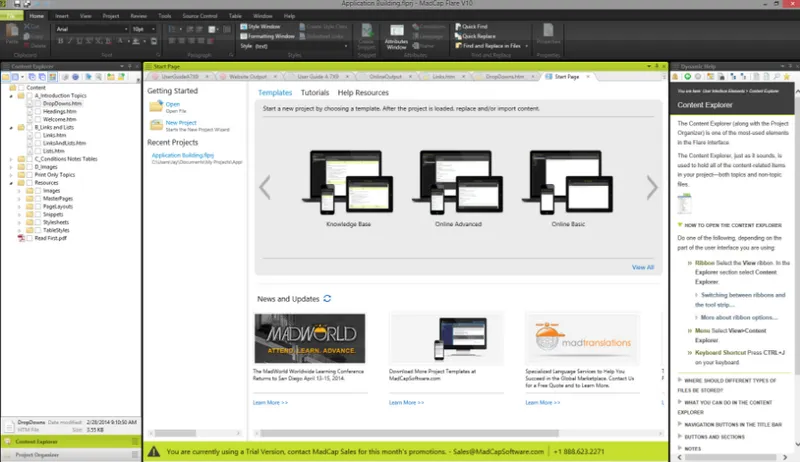
Task: Open the Arial font name dropdown
Action: click(126, 29)
